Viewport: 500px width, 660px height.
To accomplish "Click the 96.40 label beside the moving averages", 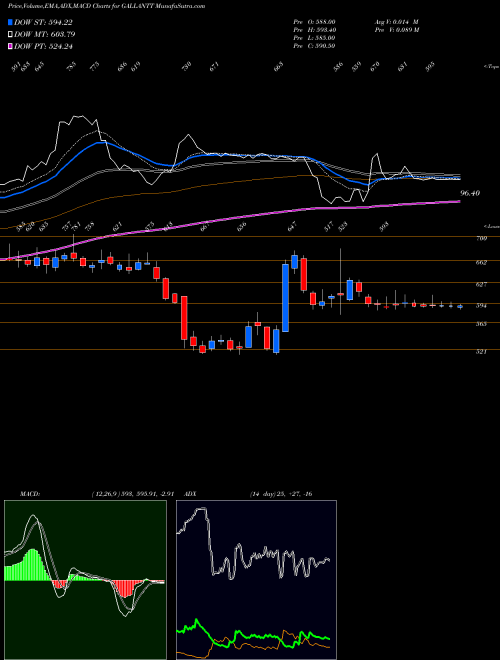I will (x=470, y=193).
